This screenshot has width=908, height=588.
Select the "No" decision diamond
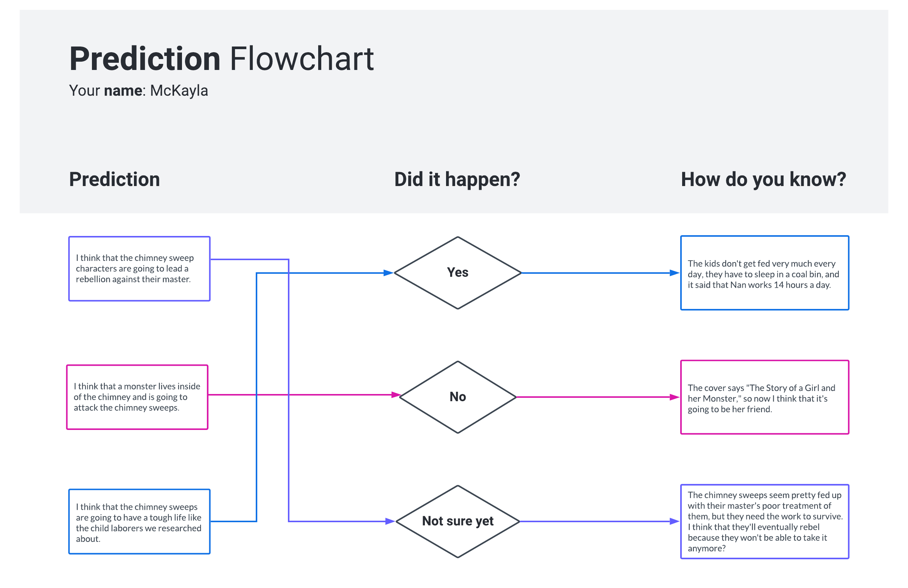tap(457, 397)
